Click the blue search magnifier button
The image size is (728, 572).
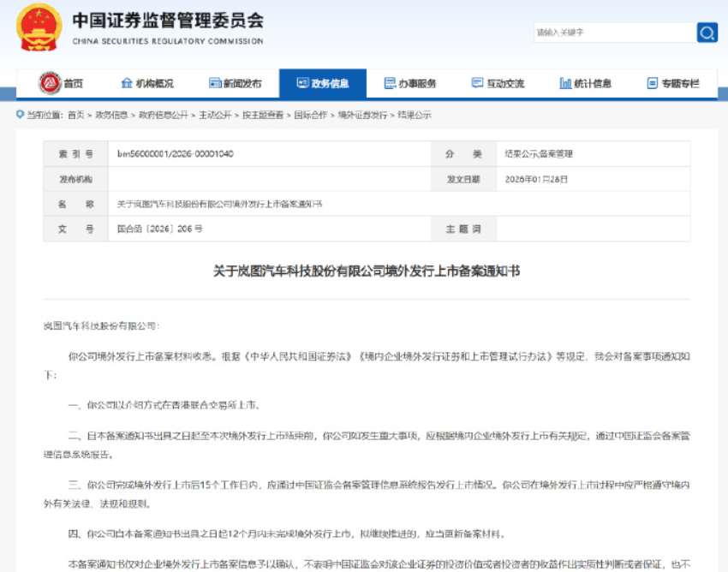707,33
